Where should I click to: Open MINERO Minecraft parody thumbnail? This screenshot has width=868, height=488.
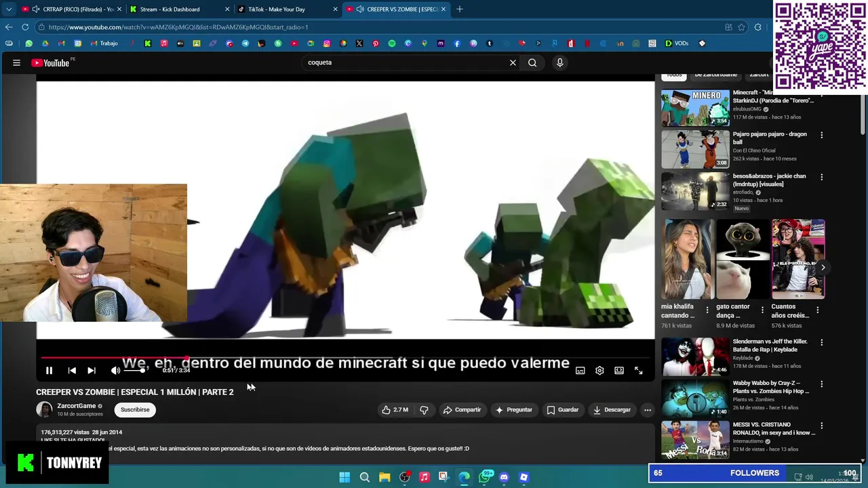click(x=695, y=108)
